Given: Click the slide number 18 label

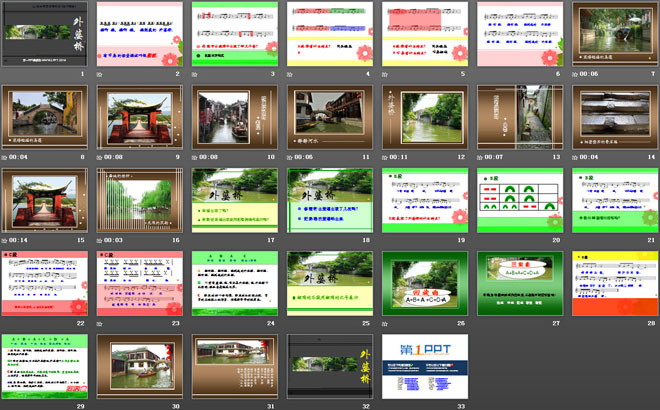Looking at the screenshot, I should tap(368, 240).
